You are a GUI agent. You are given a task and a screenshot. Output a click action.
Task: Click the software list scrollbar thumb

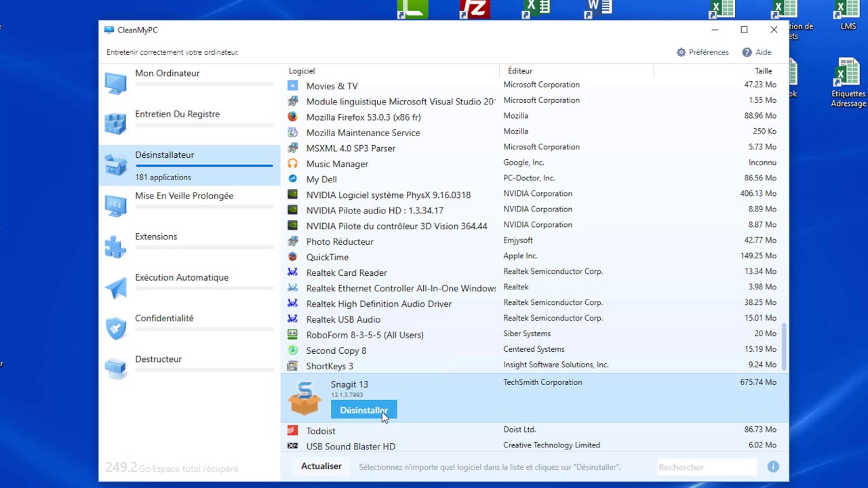click(785, 346)
